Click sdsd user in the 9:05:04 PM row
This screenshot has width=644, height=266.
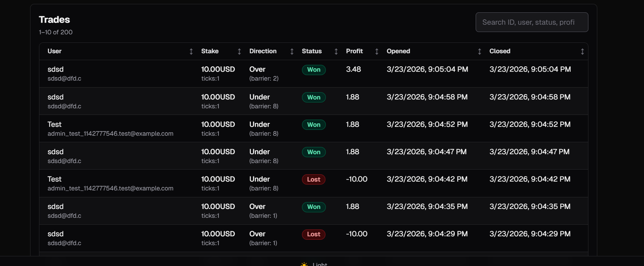click(x=56, y=70)
